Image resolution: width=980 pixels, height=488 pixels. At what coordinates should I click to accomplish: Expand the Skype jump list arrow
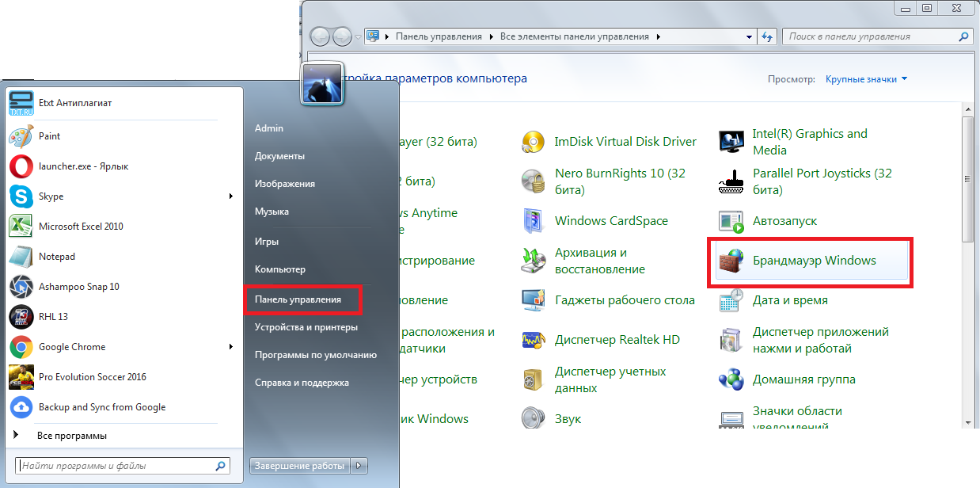point(231,196)
